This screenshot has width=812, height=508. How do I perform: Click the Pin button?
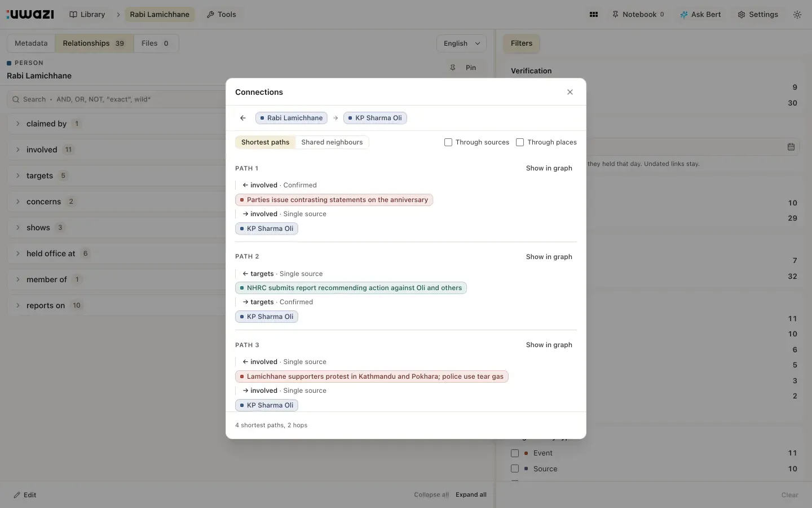pyautogui.click(x=463, y=68)
